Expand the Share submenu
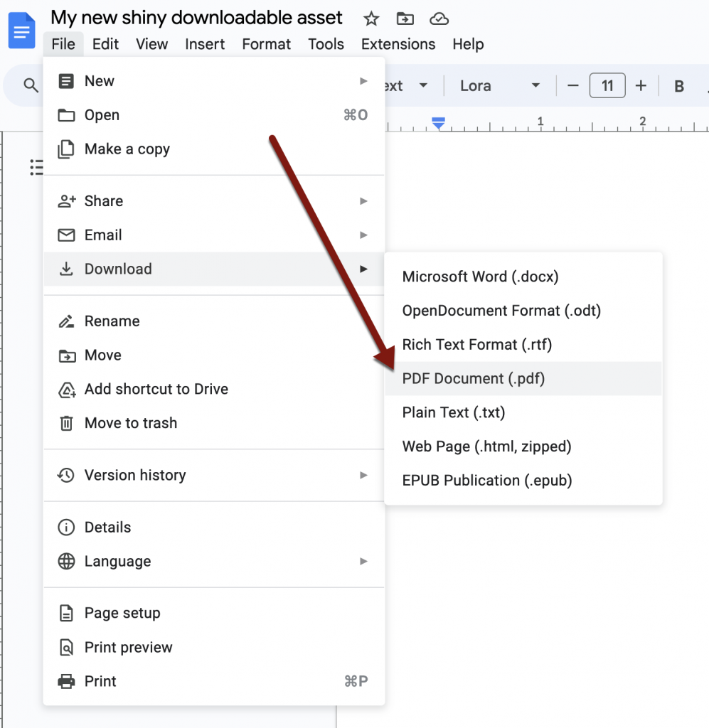This screenshot has height=728, width=709. [214, 201]
